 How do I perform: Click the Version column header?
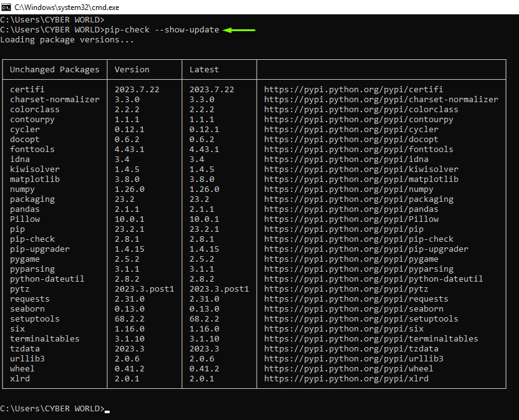(131, 70)
